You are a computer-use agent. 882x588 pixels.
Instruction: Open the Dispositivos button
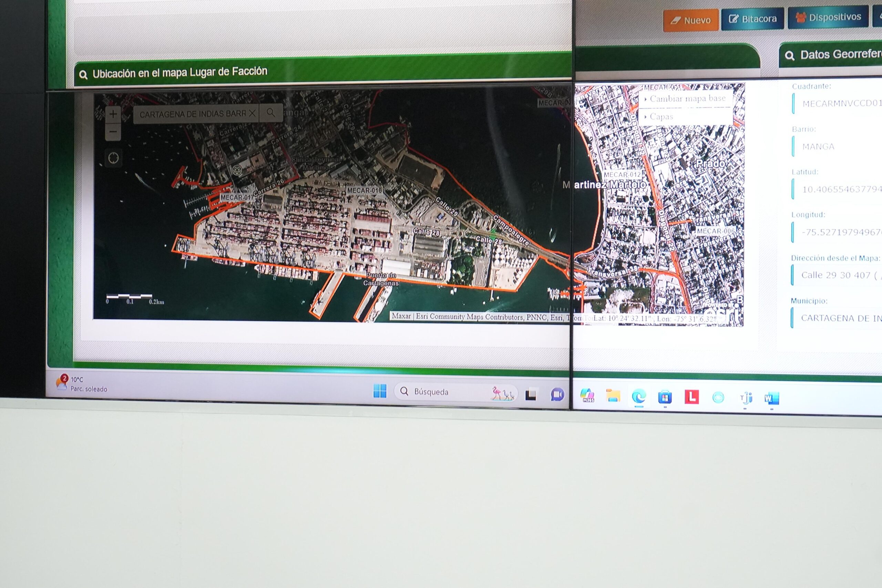pos(828,17)
